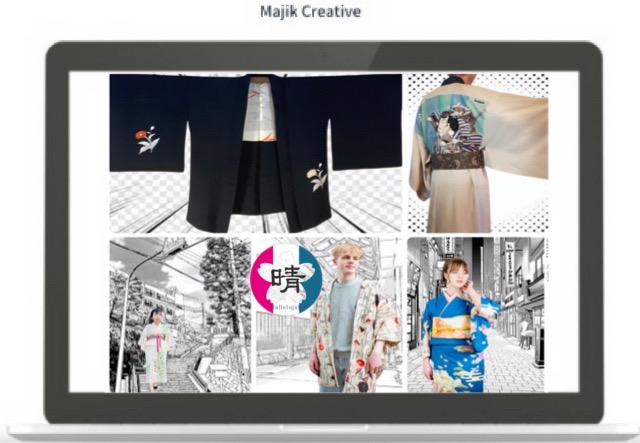Image resolution: width=640 pixels, height=443 pixels.
Task: Click the white flower embroidery on black haori
Action: [x=319, y=176]
